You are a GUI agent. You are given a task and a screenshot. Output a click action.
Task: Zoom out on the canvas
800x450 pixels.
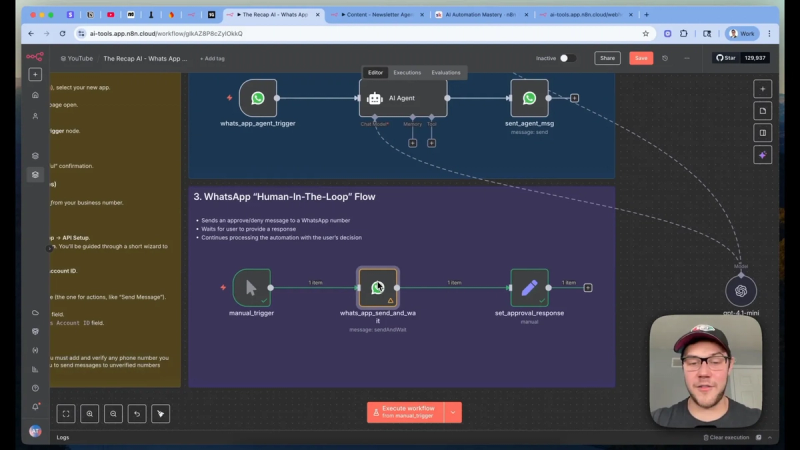point(113,414)
